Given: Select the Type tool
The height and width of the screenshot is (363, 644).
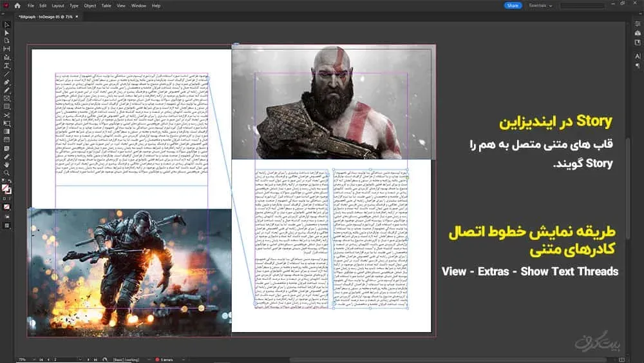Looking at the screenshot, I should [6, 65].
